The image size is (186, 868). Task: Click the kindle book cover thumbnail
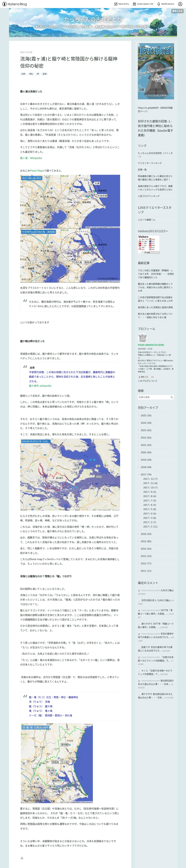tap(156, 71)
